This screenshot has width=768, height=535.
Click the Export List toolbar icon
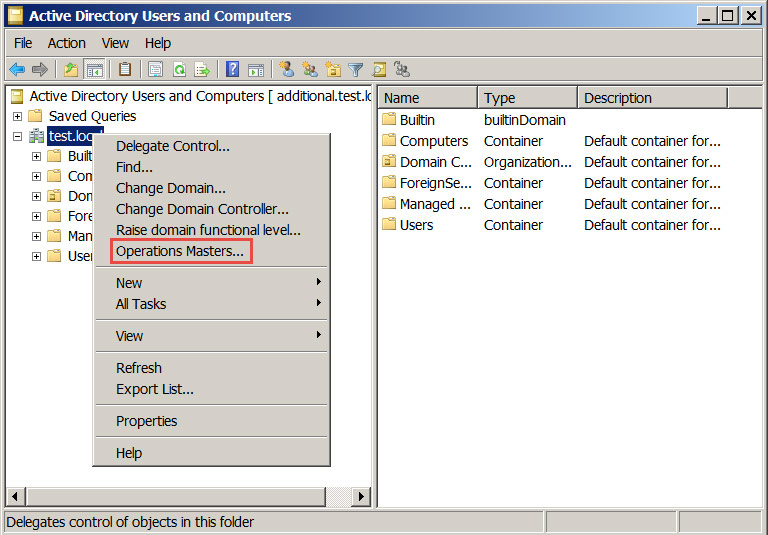[202, 69]
